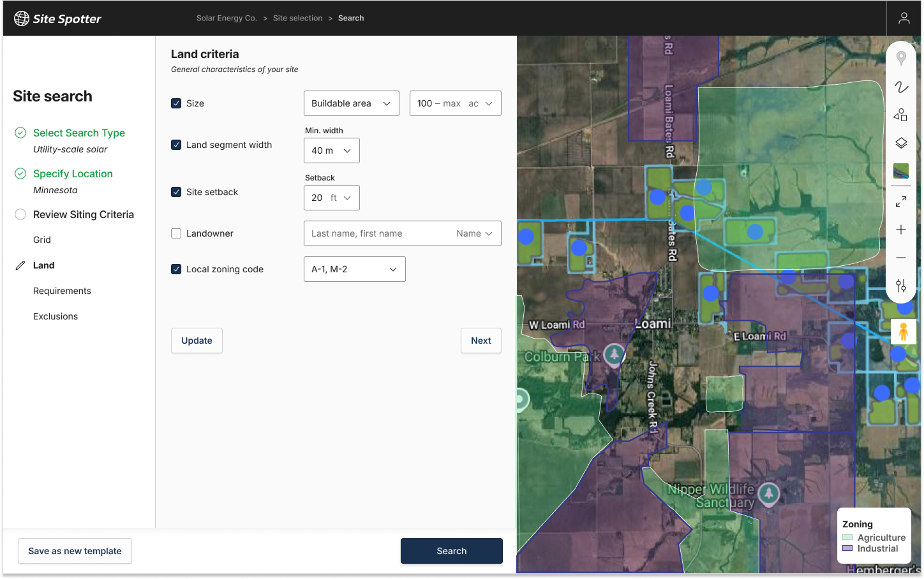This screenshot has height=579, width=924.
Task: Zoom out on the map
Action: point(901,258)
